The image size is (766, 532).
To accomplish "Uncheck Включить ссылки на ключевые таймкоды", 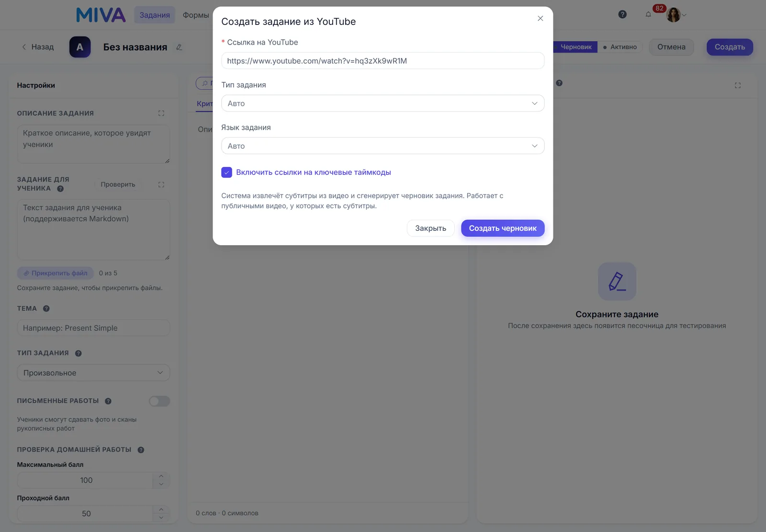I will point(227,172).
